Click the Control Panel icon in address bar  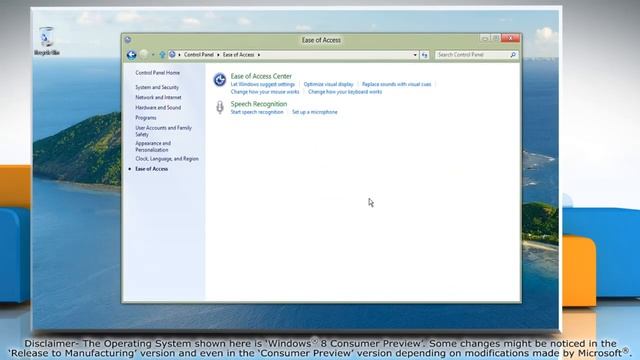point(172,55)
